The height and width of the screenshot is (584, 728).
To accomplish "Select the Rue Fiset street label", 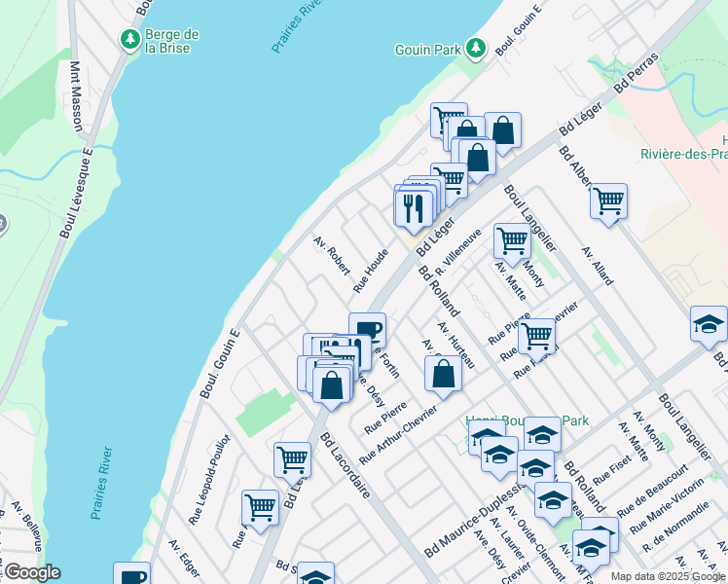I will coord(612,470).
